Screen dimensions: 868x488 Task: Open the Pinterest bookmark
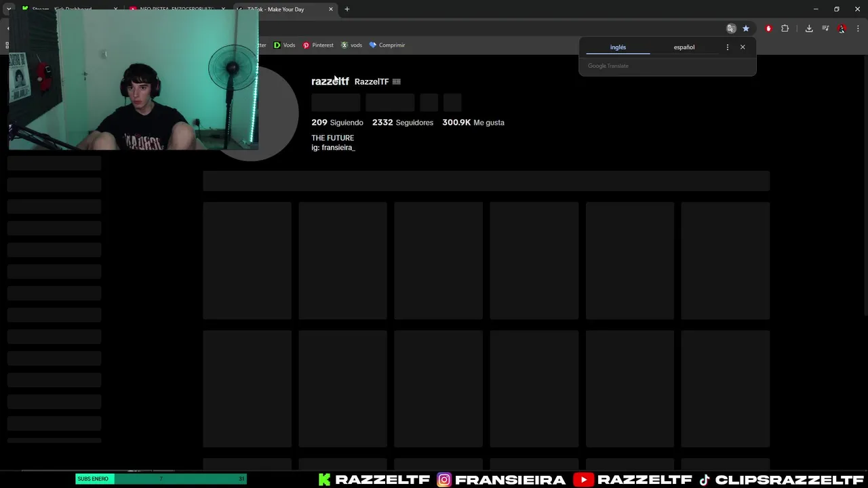pos(318,45)
